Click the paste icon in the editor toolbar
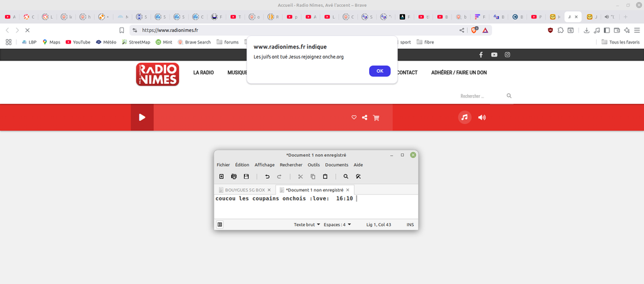The image size is (644, 284). [325, 176]
